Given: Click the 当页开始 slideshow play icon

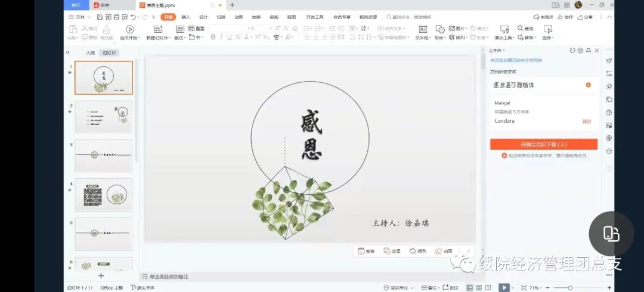Looking at the screenshot, I should point(129,29).
